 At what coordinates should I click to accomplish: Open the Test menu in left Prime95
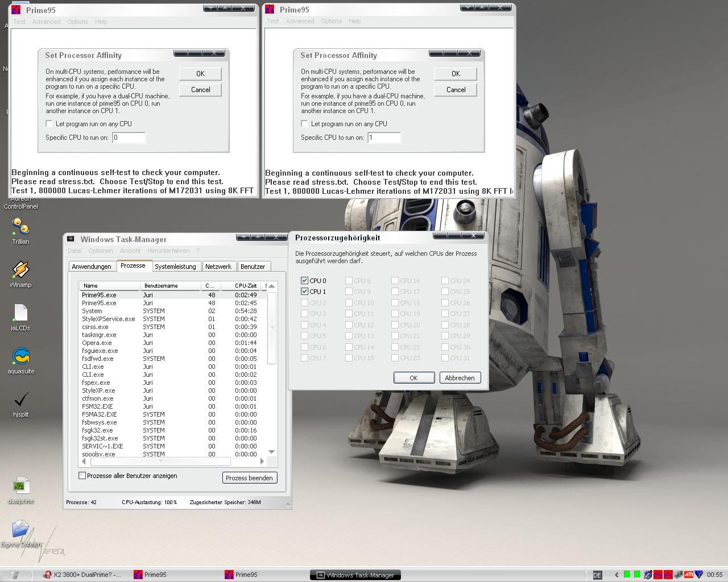tap(19, 22)
